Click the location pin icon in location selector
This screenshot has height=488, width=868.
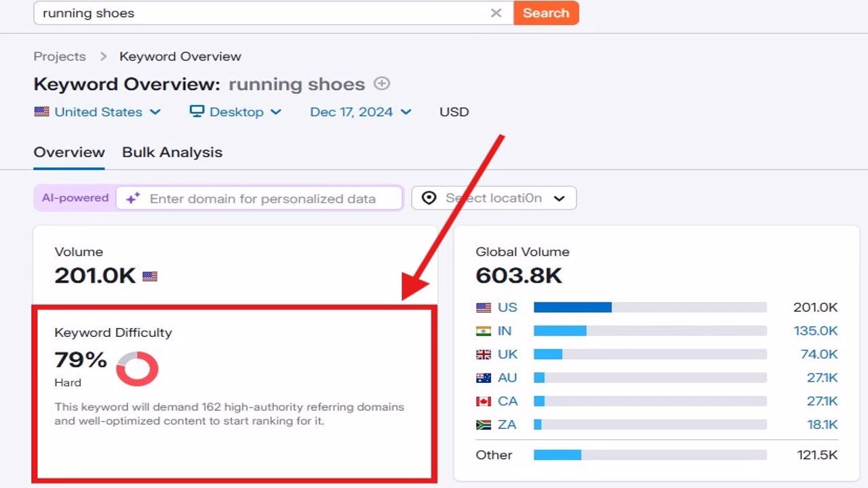pos(429,198)
